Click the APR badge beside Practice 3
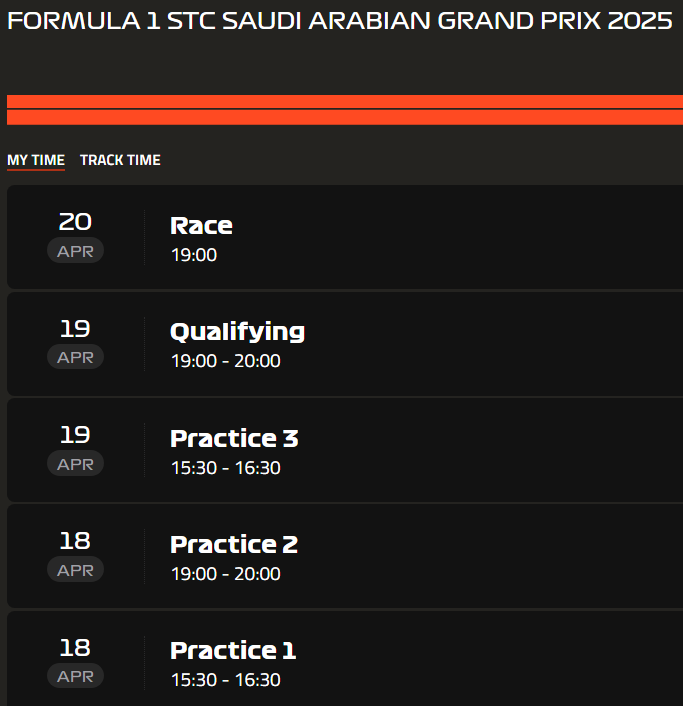Screen dimensions: 683x706 click(75, 463)
